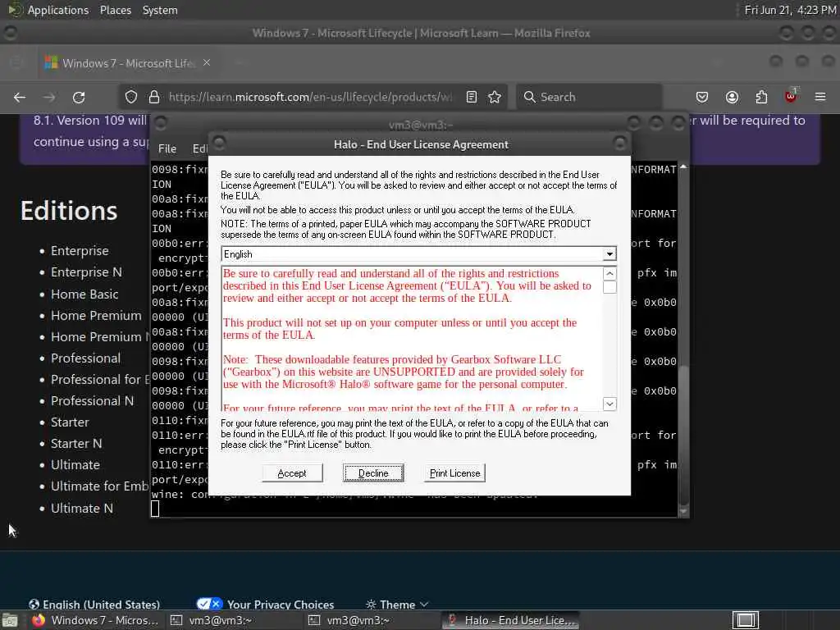
Task: Open the Applications menu
Action: (58, 10)
